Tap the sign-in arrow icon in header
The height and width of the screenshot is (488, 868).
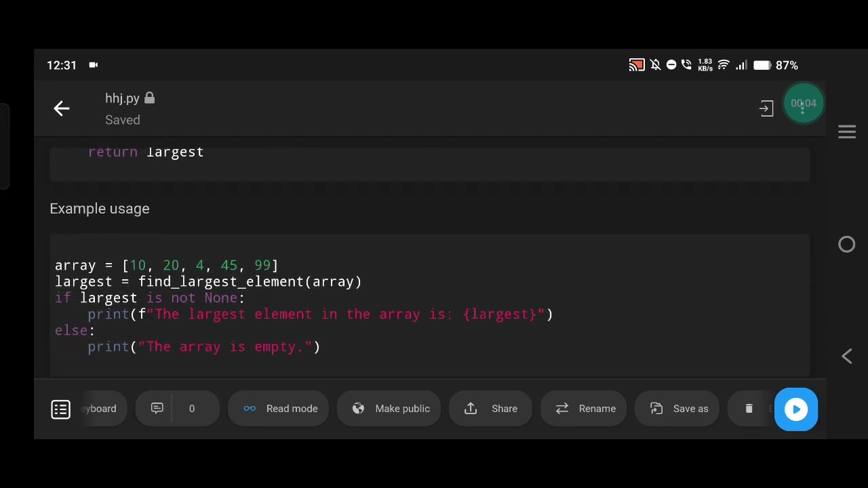[x=766, y=108]
